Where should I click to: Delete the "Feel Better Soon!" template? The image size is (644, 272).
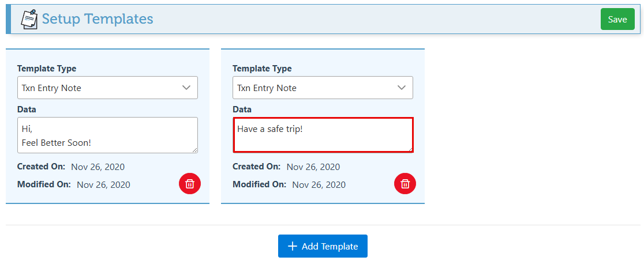coord(190,184)
